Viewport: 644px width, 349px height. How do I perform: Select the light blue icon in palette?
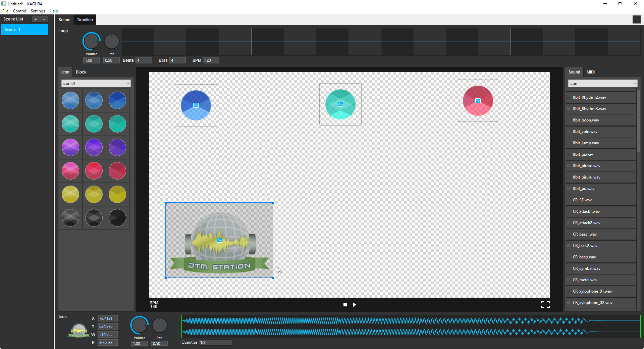(70, 100)
